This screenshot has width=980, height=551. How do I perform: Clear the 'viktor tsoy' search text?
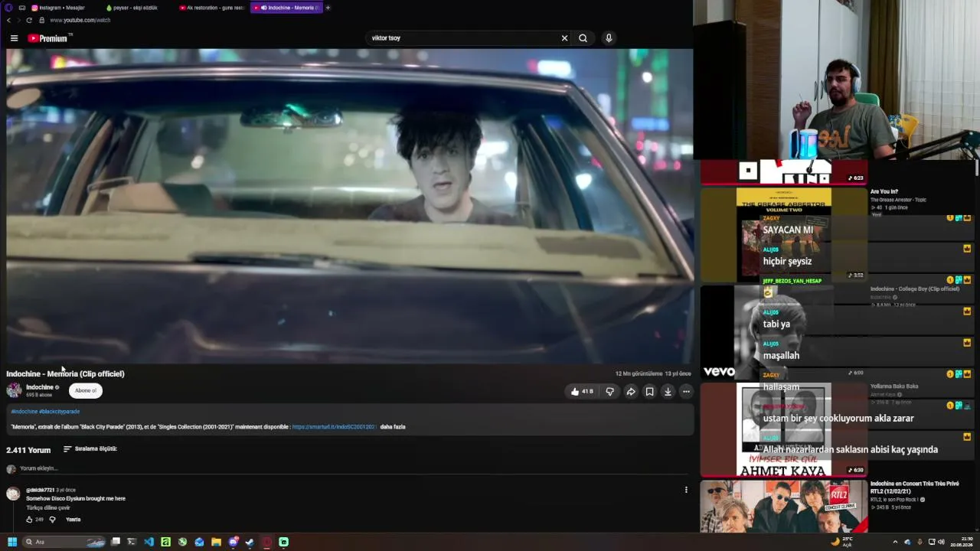click(564, 38)
